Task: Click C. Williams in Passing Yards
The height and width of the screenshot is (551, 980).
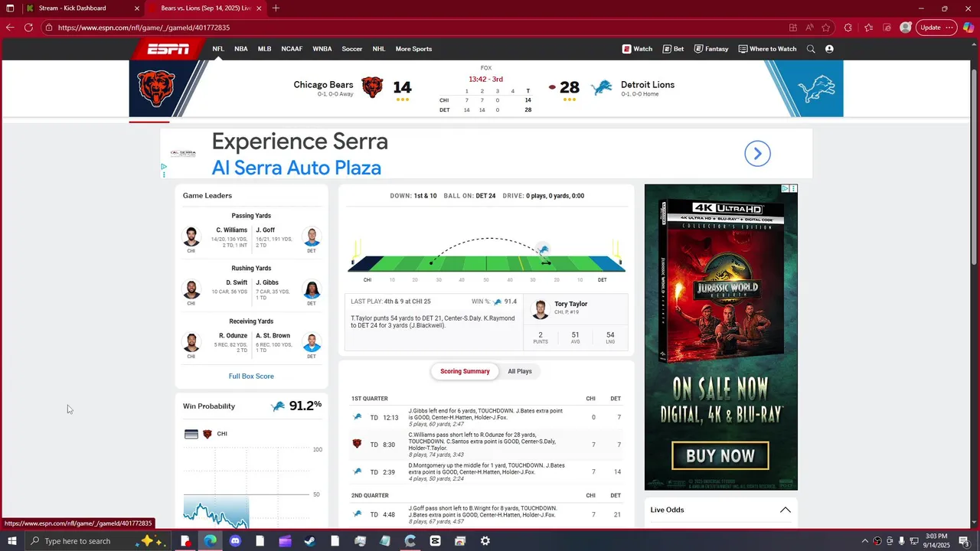Action: click(231, 230)
